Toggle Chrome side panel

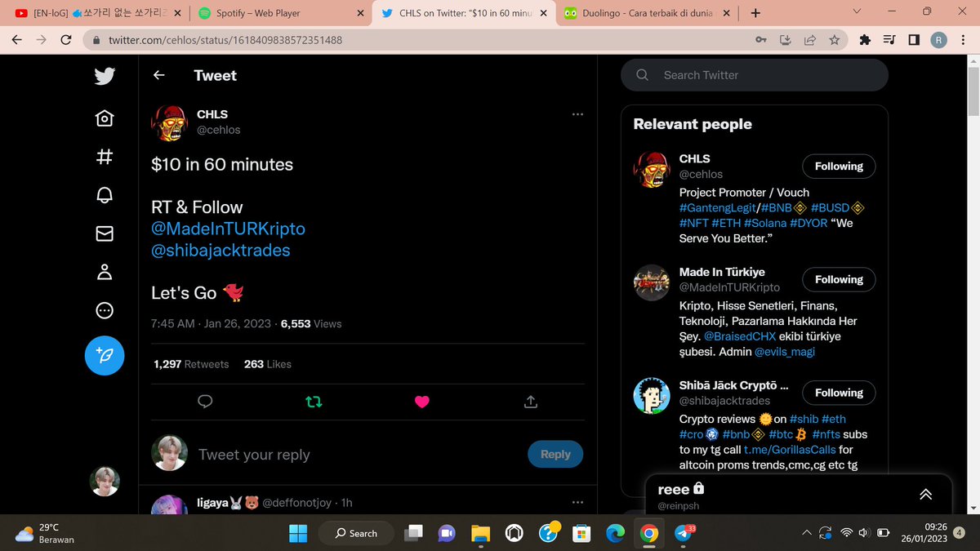pyautogui.click(x=914, y=39)
